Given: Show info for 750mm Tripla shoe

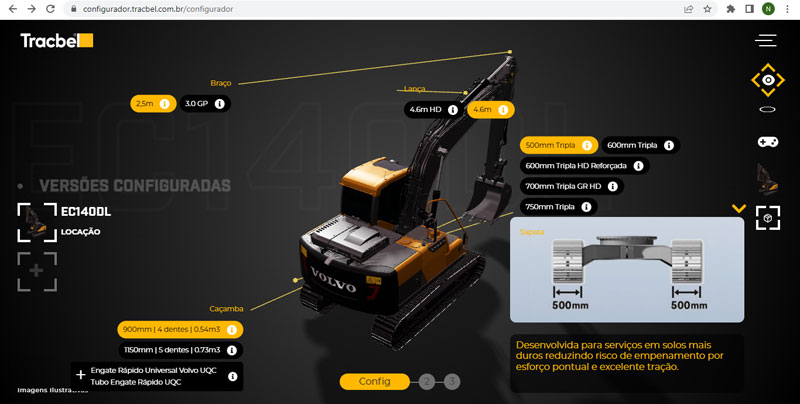Looking at the screenshot, I should pos(587,207).
